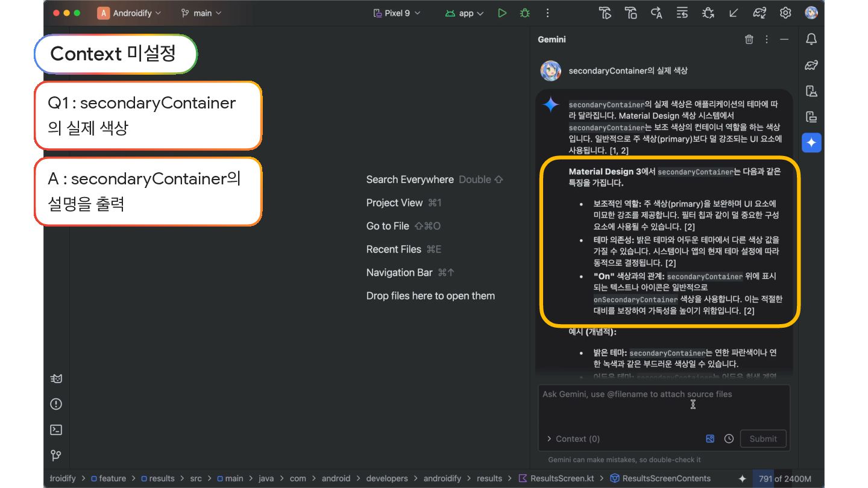Viewport: 868px width, 488px height.
Task: Click Recent Files hint text
Action: point(394,249)
